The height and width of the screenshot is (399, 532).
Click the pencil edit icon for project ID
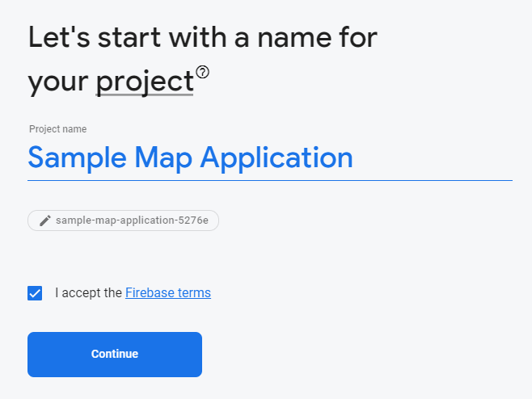[x=44, y=220]
